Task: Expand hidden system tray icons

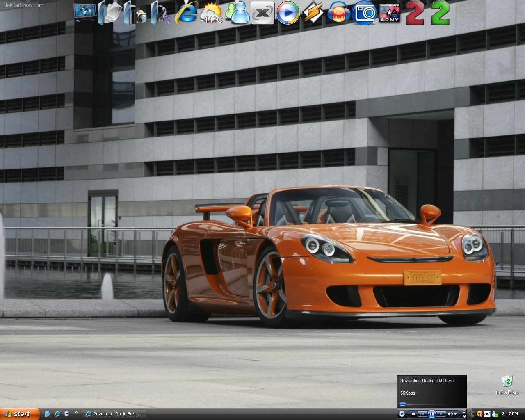Action: tap(472, 414)
